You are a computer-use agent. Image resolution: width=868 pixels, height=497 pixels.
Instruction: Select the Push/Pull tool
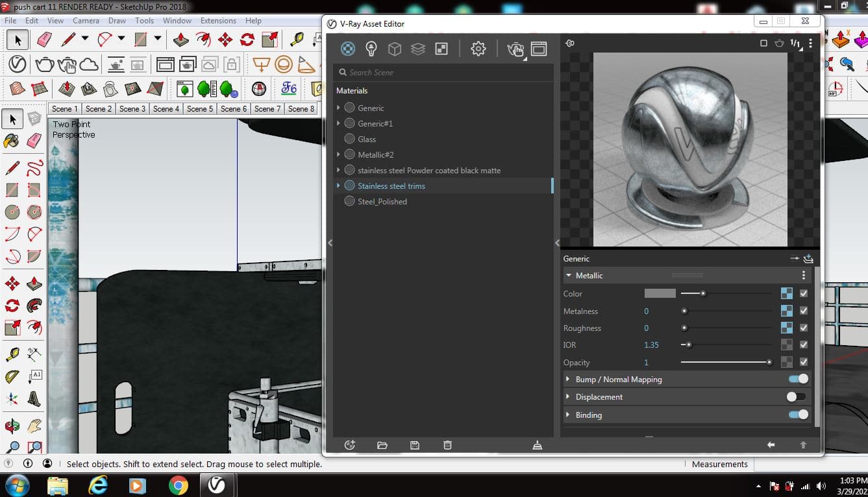click(x=180, y=40)
